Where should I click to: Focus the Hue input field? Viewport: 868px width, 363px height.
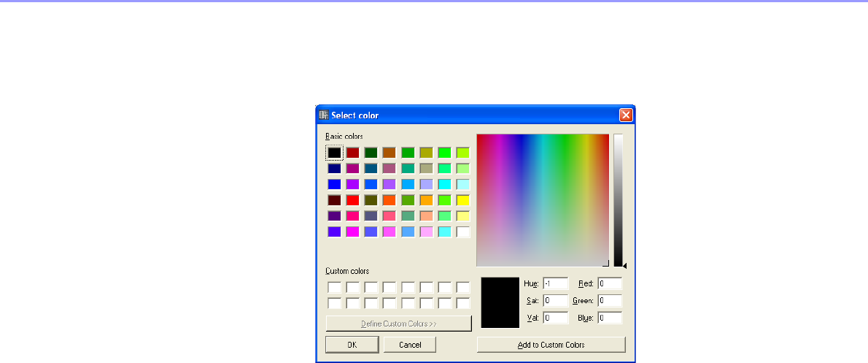pyautogui.click(x=555, y=283)
